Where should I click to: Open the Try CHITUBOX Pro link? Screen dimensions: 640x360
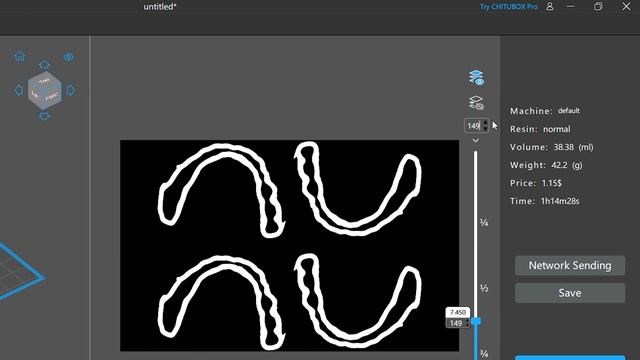click(x=509, y=7)
